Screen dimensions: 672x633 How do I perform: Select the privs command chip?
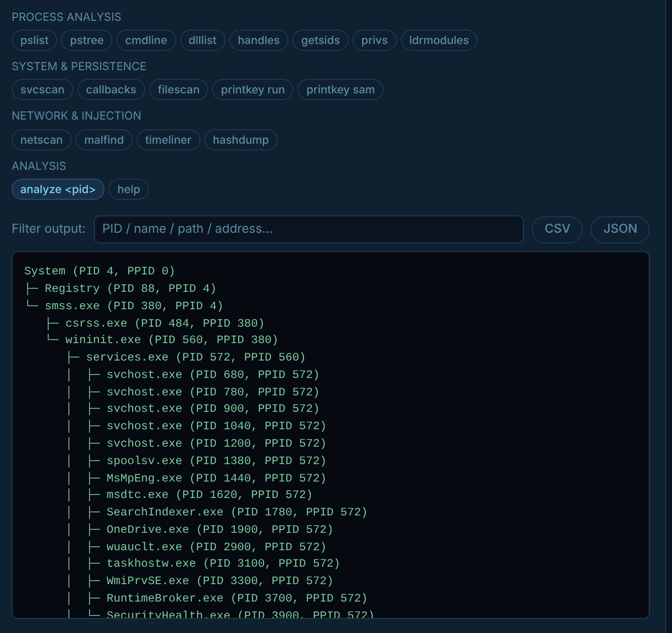[x=374, y=40]
